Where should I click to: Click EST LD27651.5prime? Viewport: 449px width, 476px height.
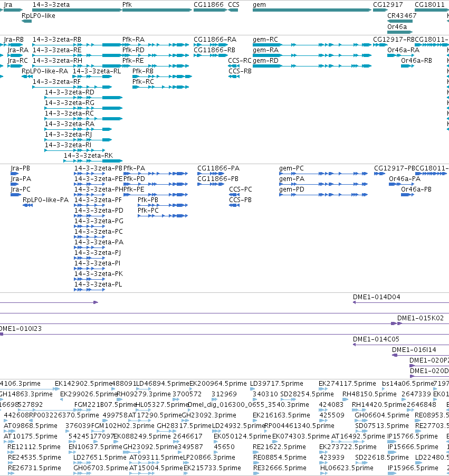tap(100, 458)
